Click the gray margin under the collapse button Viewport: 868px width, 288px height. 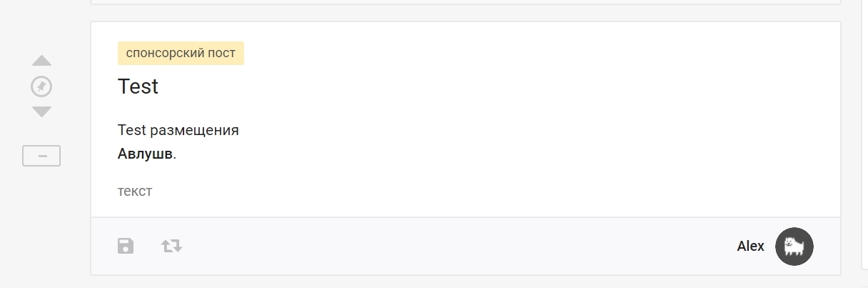41,214
